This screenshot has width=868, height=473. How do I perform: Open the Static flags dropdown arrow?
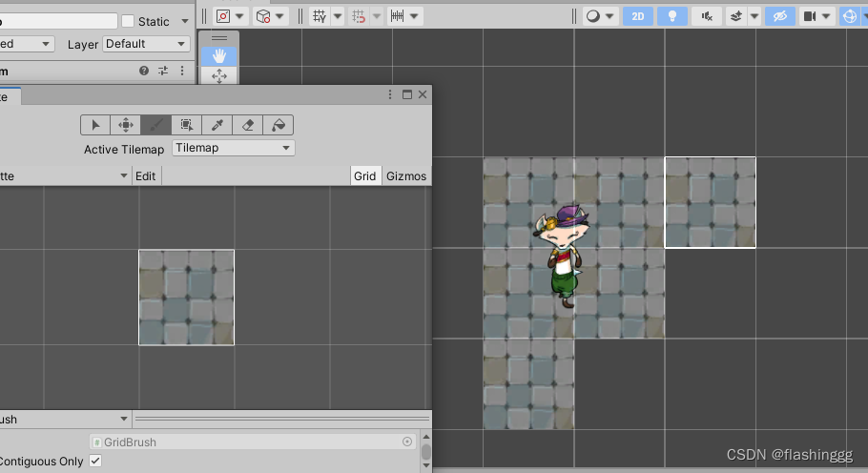click(x=185, y=21)
